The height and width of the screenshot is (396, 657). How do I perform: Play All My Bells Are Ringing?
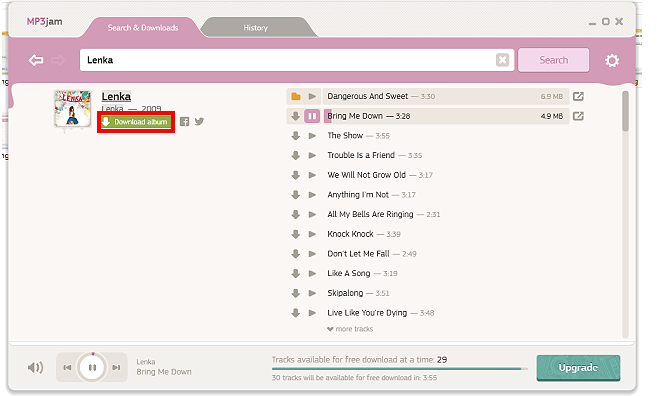312,215
